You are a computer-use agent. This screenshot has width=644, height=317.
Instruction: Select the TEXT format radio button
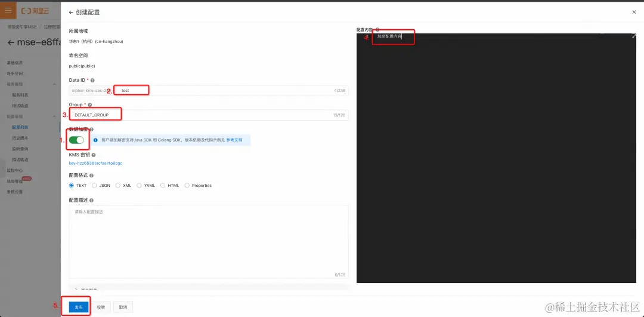pos(72,186)
